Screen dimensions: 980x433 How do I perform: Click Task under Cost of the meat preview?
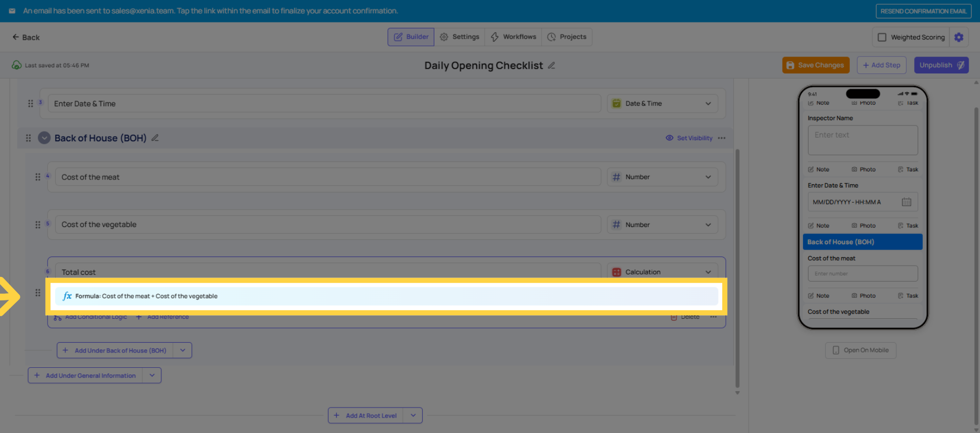[x=908, y=296]
